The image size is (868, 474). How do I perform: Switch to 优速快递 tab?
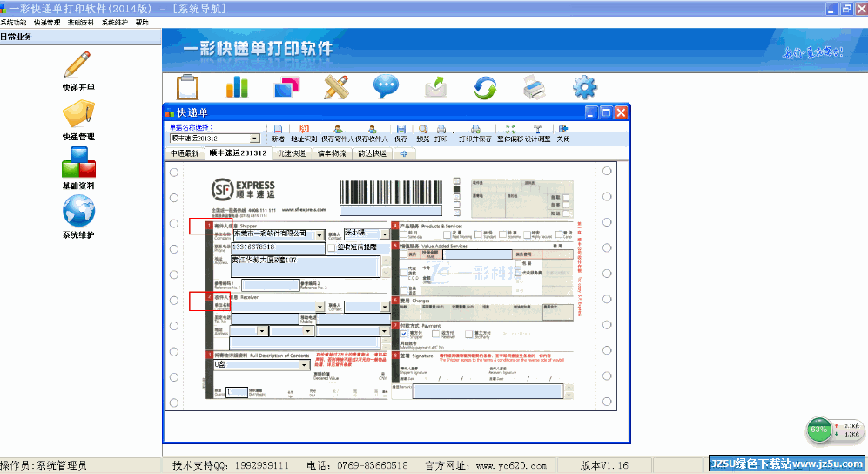(x=292, y=153)
